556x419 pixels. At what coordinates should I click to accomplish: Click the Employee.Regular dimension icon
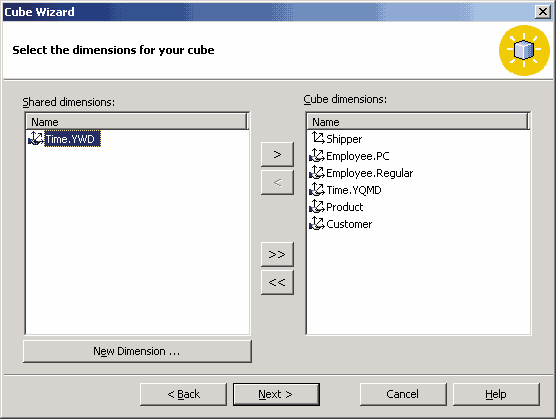317,172
